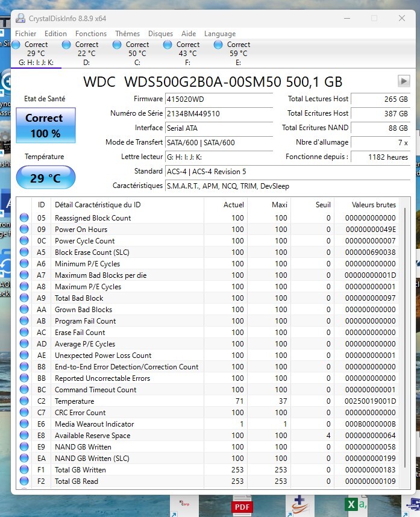Click the status orb of Total Bad Block

click(24, 298)
